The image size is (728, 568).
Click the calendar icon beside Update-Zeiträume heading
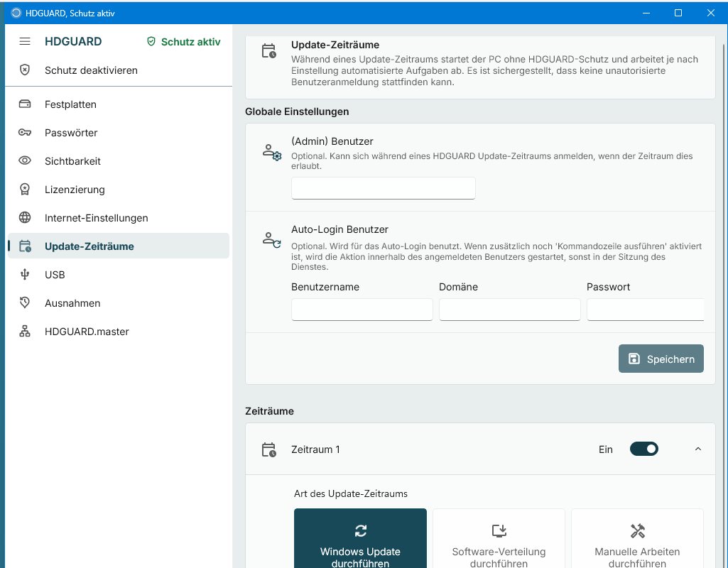[x=268, y=50]
